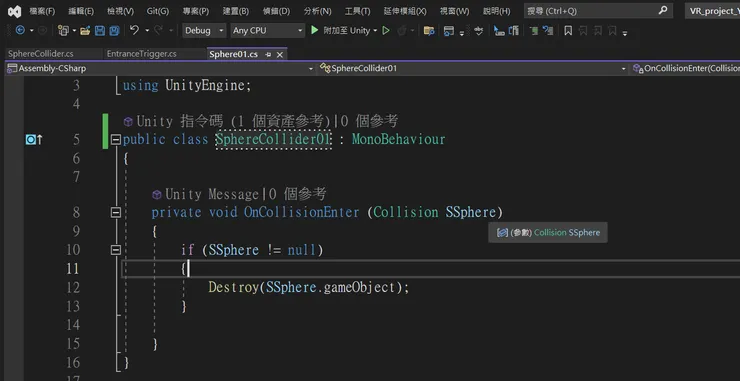Screen dimensions: 740x381
Task: Open the Tools (T) menu
Action: [357, 11]
